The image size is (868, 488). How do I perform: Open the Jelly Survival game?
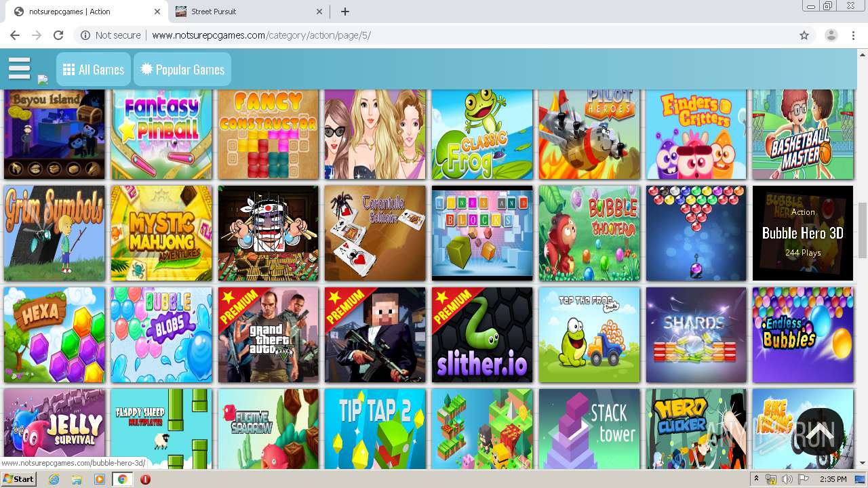tap(54, 428)
